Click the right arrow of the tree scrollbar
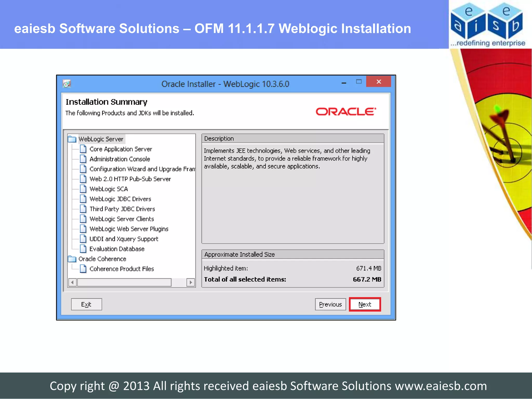 [191, 282]
